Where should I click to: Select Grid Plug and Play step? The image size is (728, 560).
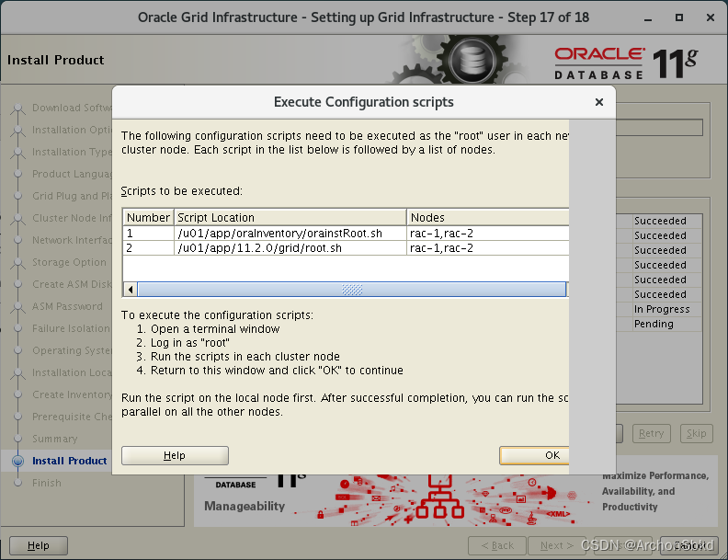pyautogui.click(x=72, y=196)
